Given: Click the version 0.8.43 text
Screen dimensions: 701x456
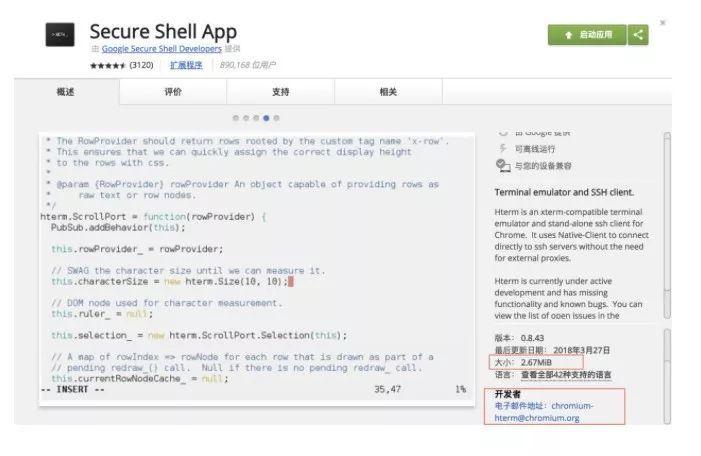Looking at the screenshot, I should (532, 338).
